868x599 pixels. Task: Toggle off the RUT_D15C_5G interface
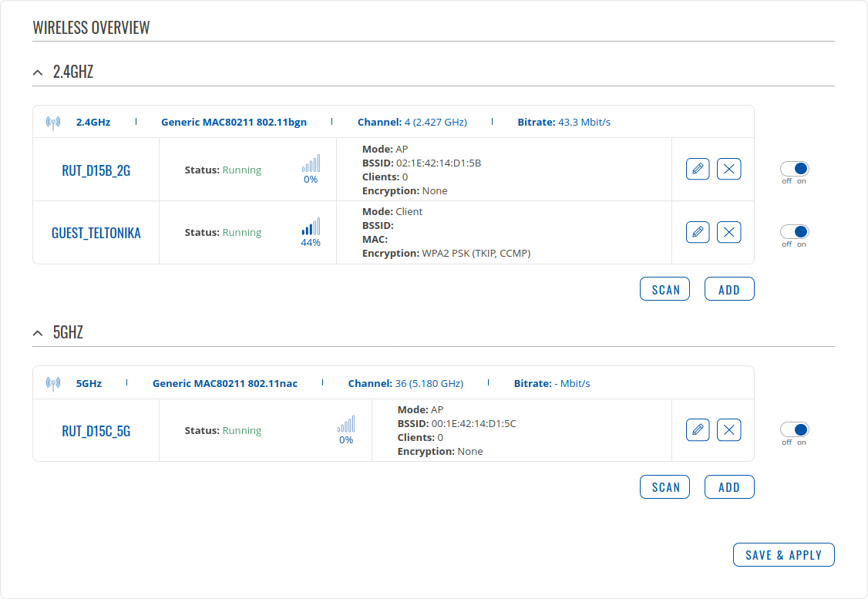pyautogui.click(x=794, y=429)
